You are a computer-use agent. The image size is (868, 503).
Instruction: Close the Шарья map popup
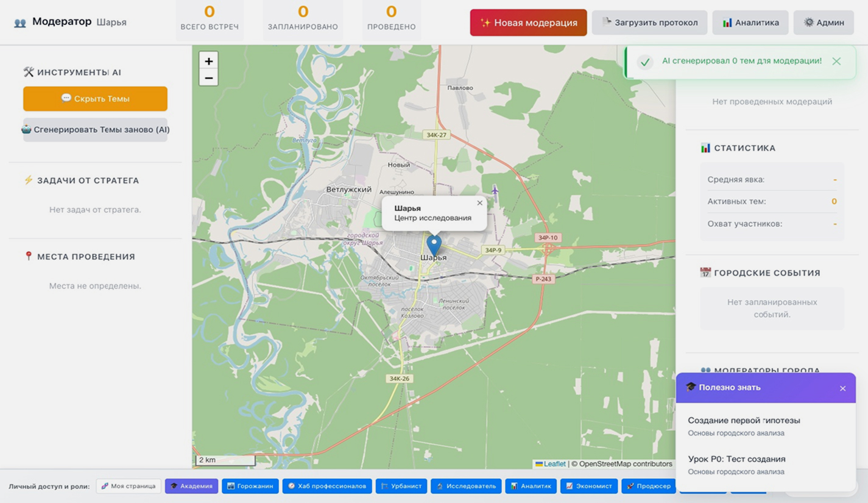pyautogui.click(x=479, y=203)
